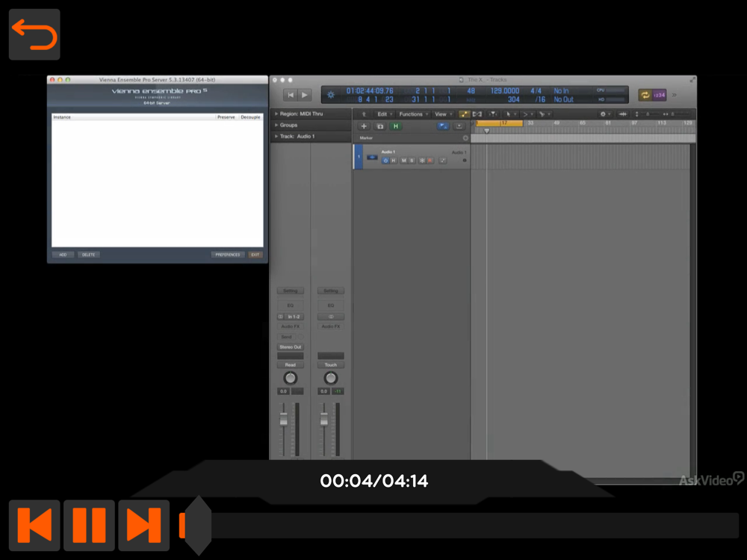Expand the Track: Audio 1 inspector section
This screenshot has height=560, width=747.
click(276, 136)
